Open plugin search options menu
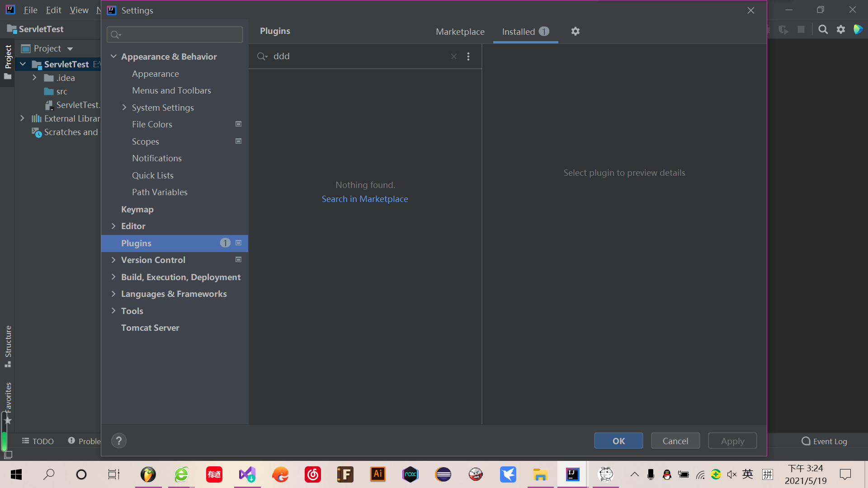The height and width of the screenshot is (488, 868). point(468,56)
